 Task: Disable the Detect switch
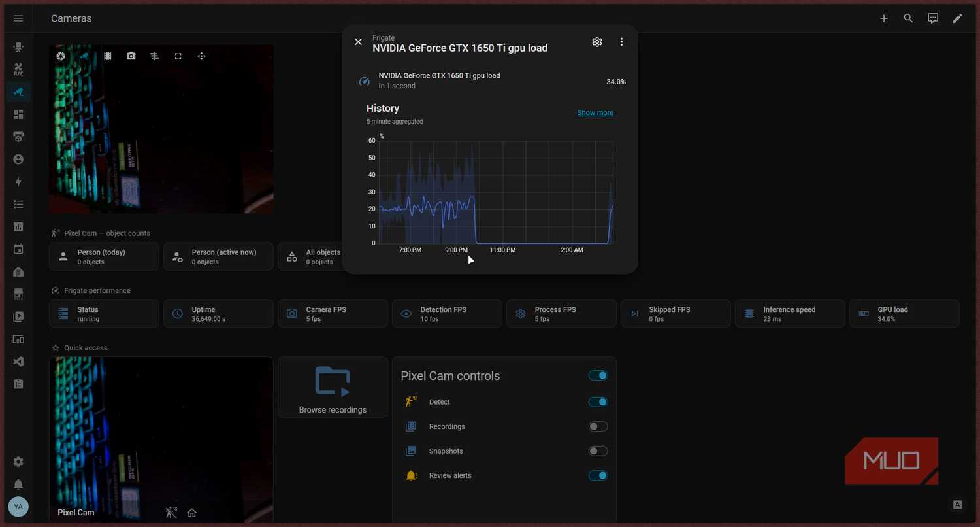point(598,402)
